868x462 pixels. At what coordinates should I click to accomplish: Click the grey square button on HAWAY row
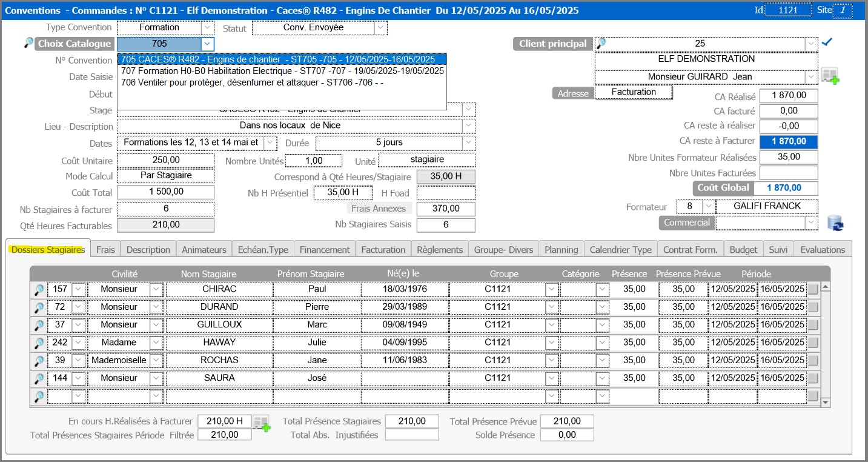(813, 342)
